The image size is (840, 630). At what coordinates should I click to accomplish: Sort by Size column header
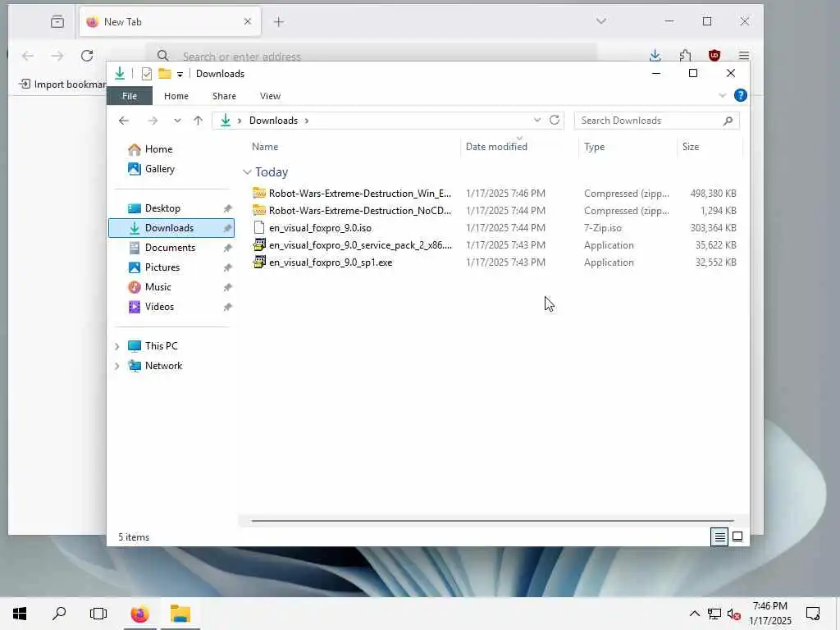tap(691, 147)
